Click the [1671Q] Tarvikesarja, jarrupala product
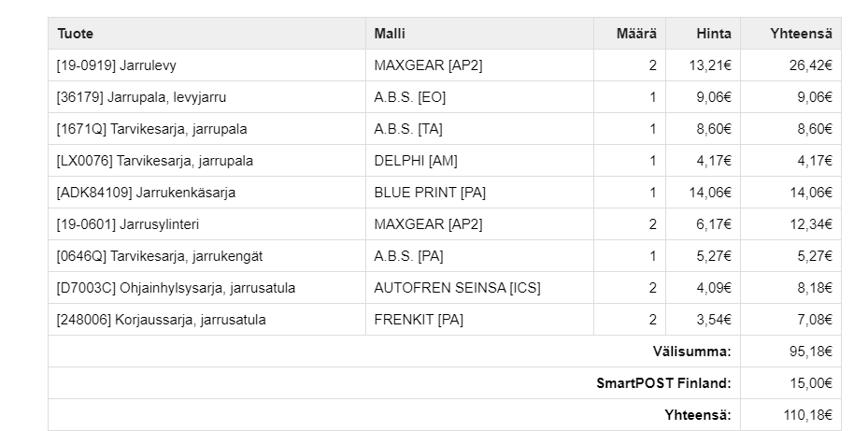868x431 pixels. (x=151, y=129)
